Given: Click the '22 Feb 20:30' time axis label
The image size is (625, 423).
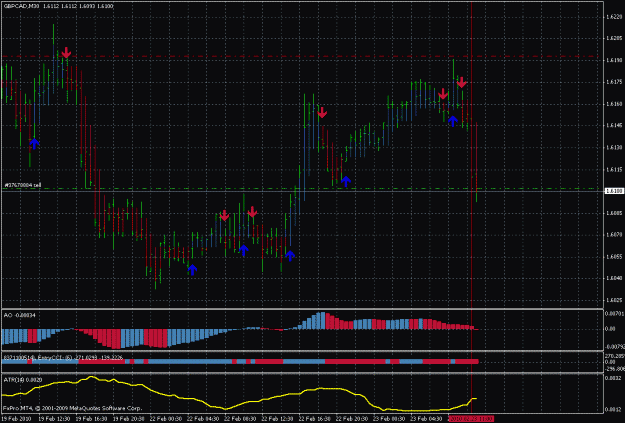Looking at the screenshot, I should pos(352,419).
